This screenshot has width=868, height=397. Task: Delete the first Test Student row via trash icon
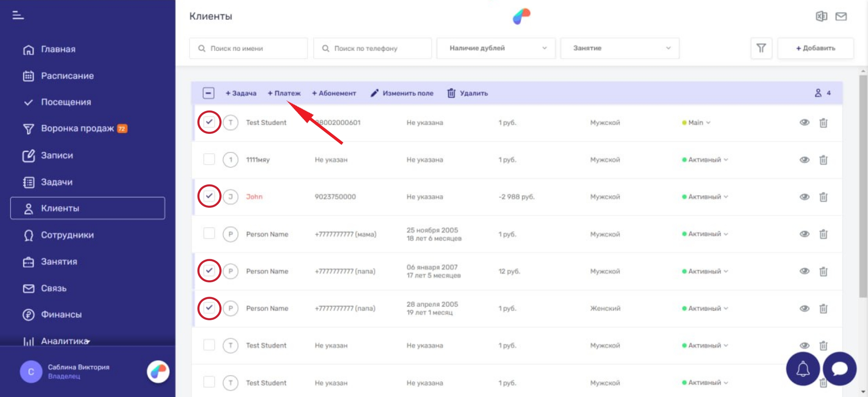point(823,122)
